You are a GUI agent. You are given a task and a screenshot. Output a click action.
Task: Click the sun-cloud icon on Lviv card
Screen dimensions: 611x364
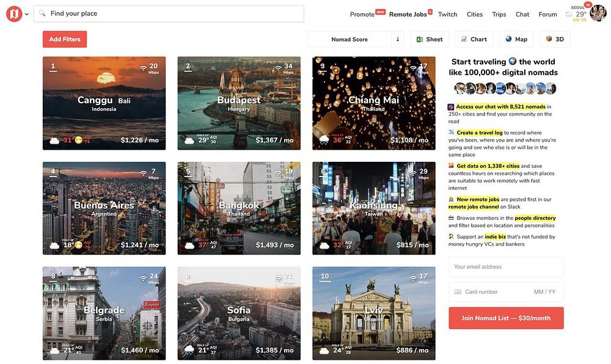tap(324, 351)
